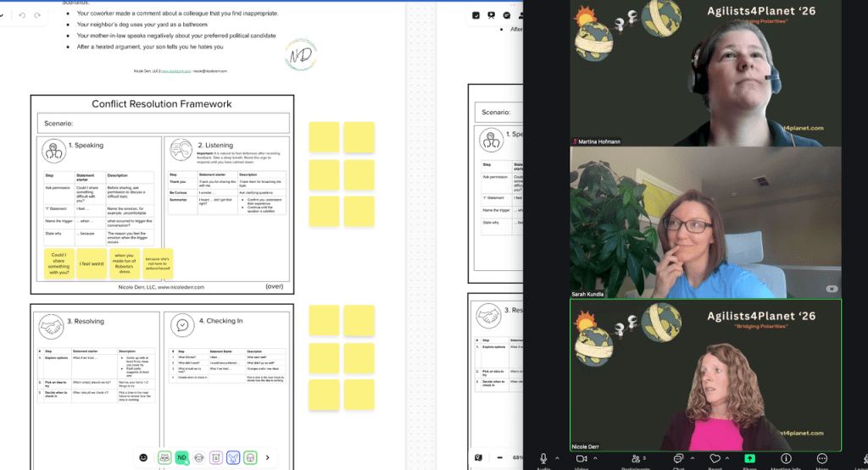Click the '2. Listening' section icon
This screenshot has width=868, height=470.
click(x=181, y=150)
